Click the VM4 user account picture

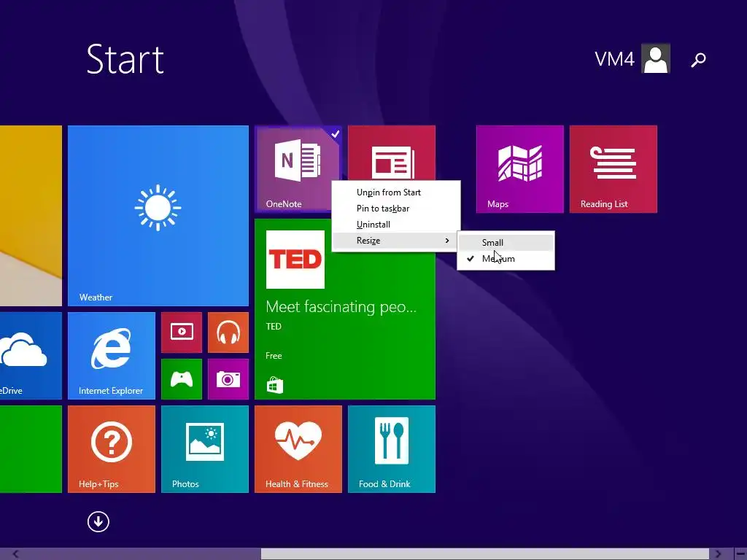656,58
